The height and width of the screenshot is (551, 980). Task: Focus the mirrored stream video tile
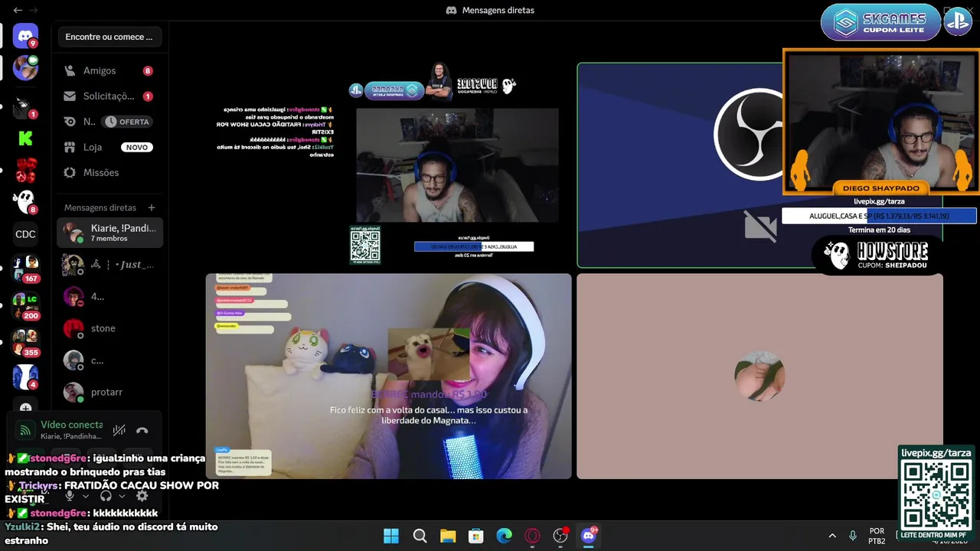[389, 165]
